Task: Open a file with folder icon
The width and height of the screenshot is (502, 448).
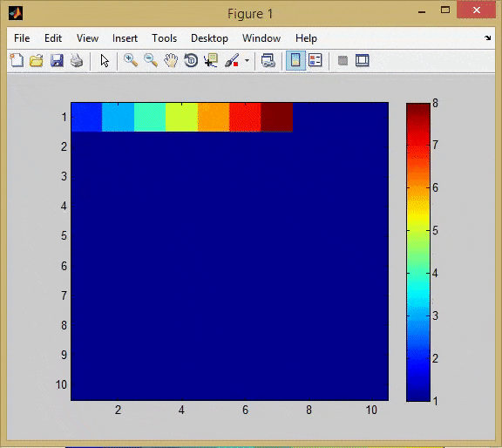Action: point(37,60)
